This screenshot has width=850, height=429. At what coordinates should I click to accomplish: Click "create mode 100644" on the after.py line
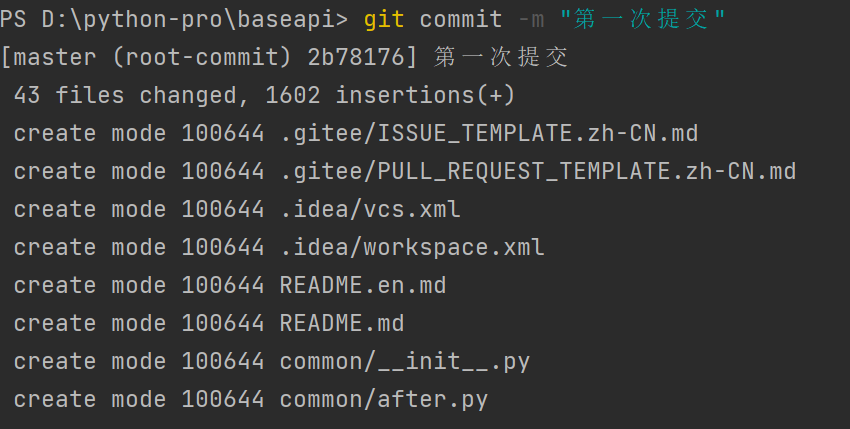[139, 400]
